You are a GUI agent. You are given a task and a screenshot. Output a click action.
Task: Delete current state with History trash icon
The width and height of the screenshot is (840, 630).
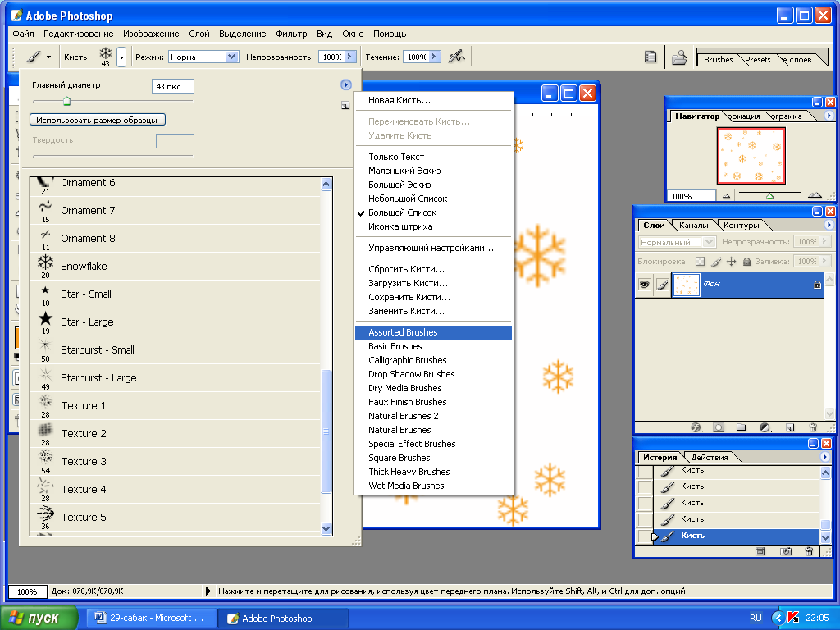point(809,550)
